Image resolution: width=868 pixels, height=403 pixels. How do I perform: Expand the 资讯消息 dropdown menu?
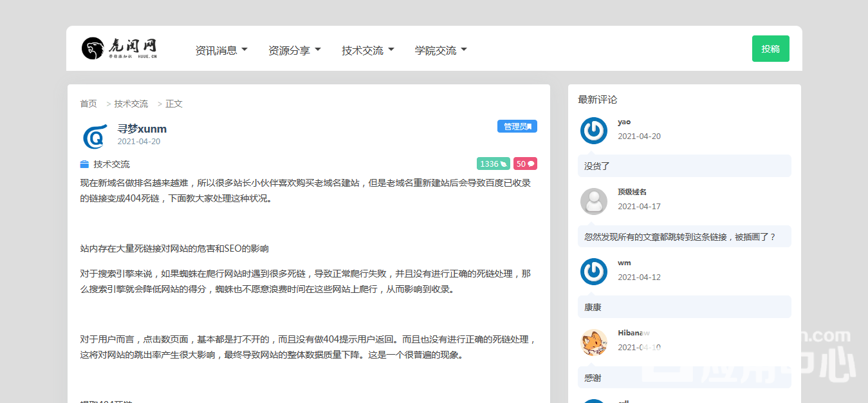tap(221, 50)
